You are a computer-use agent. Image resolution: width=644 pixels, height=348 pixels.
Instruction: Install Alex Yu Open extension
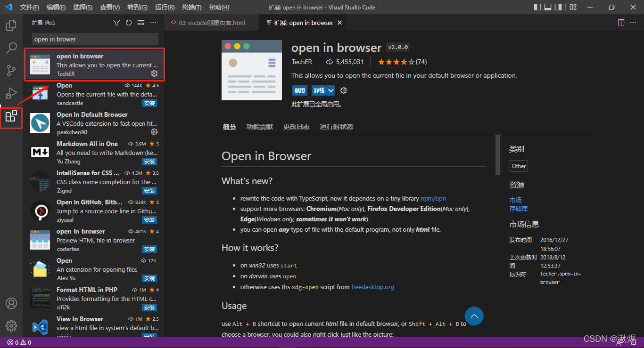pyautogui.click(x=149, y=278)
